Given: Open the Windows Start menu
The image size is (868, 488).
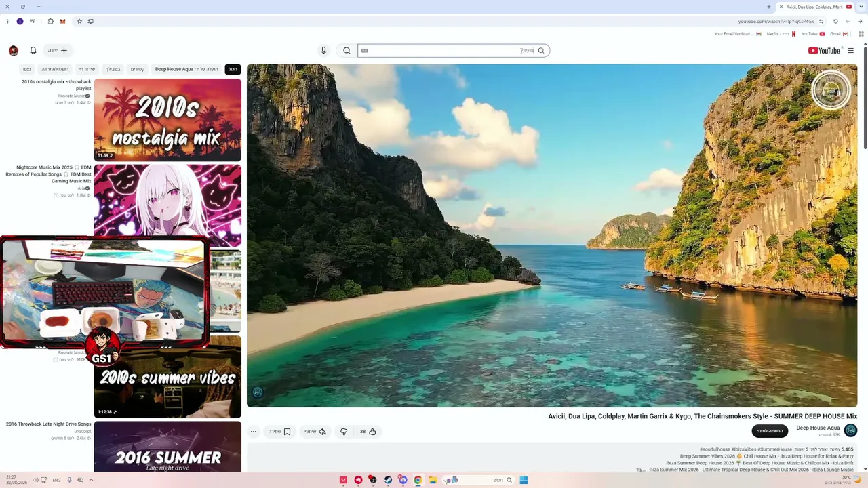Looking at the screenshot, I should click(x=524, y=480).
